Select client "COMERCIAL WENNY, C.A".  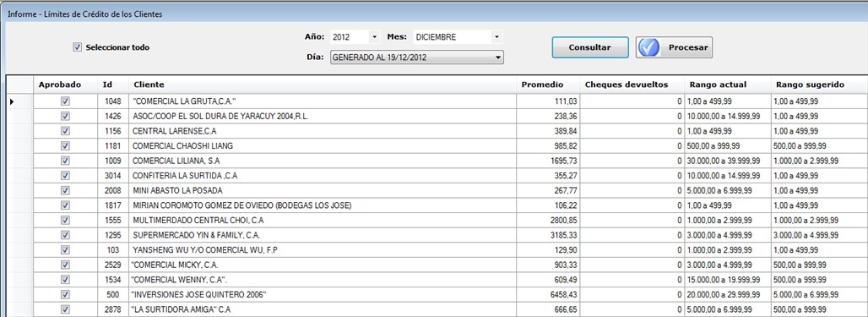(323, 279)
